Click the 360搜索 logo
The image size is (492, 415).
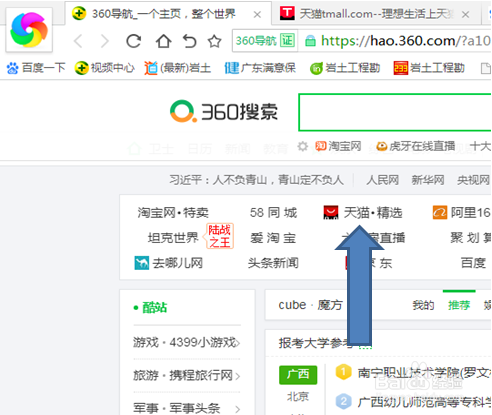[224, 111]
